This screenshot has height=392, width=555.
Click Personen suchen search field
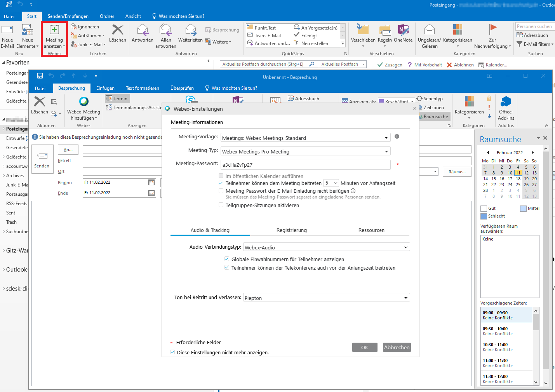tap(535, 26)
